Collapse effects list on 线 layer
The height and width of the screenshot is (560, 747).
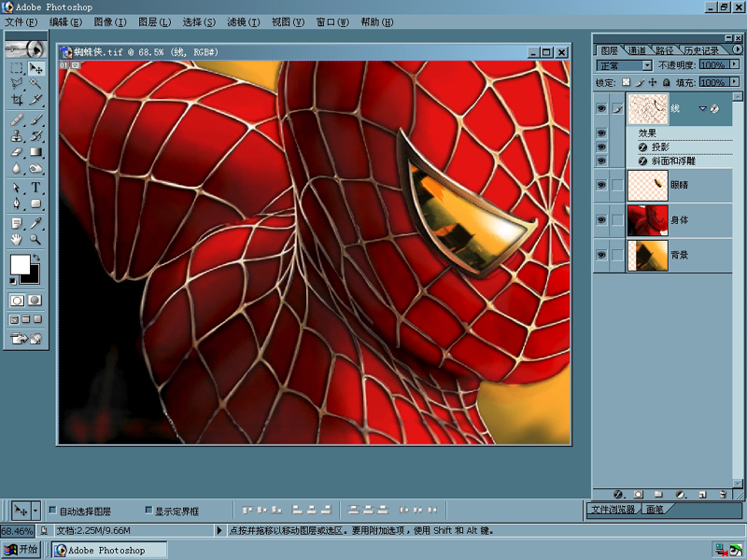(702, 108)
